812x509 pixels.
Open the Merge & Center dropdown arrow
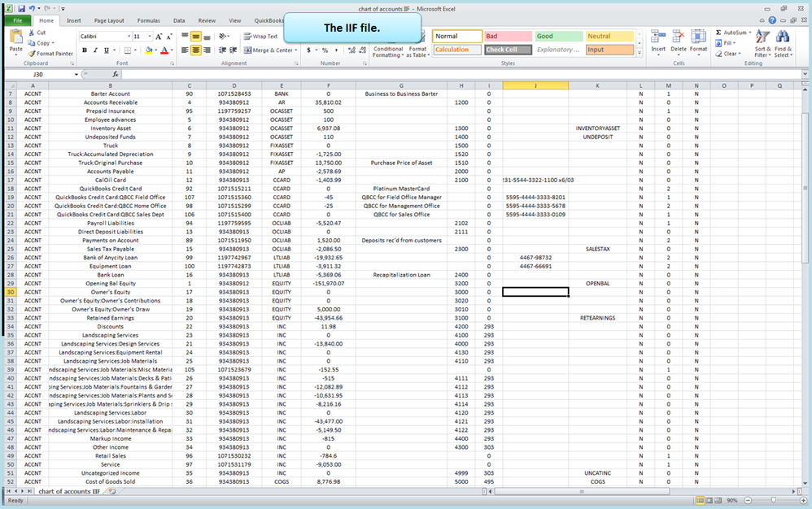pyautogui.click(x=295, y=50)
